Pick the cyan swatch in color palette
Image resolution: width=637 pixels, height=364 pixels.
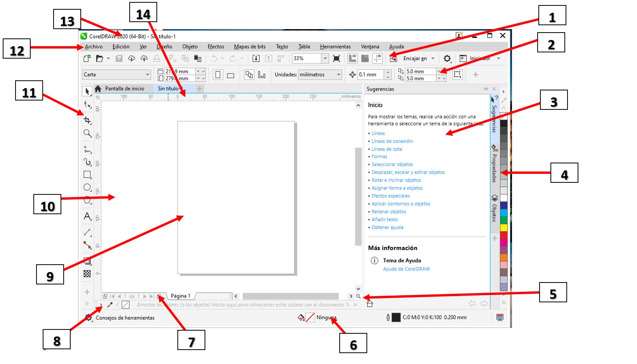click(503, 213)
